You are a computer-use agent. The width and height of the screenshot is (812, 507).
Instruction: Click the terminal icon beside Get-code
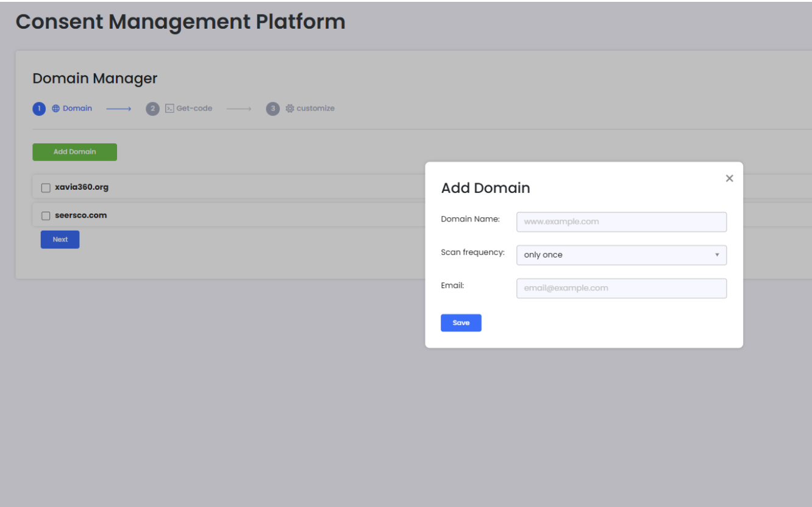[169, 109]
